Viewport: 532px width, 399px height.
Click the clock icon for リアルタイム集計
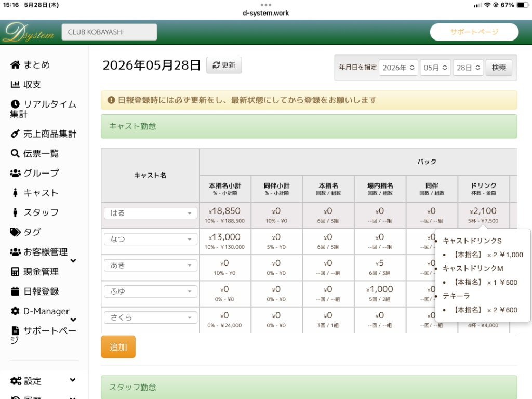click(x=15, y=104)
